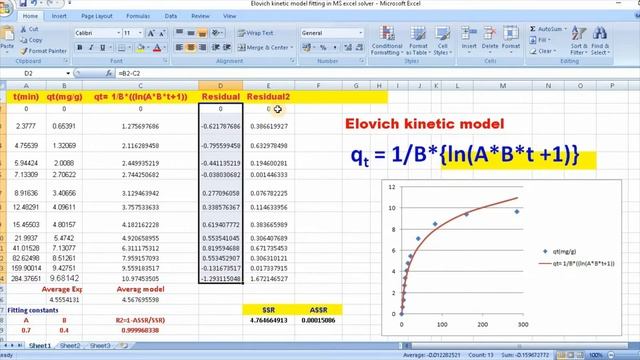Open the Fill tool in Editing
640x360 pixels.
[x=539, y=40]
